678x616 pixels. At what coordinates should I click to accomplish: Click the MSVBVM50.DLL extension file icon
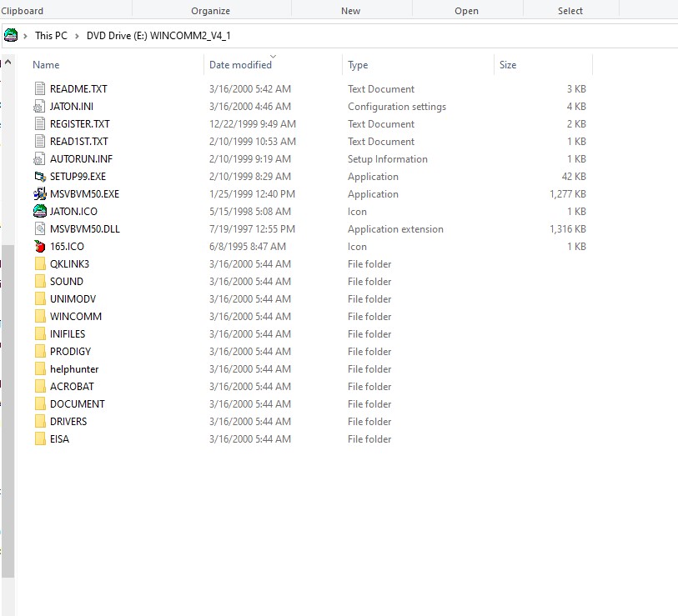tap(39, 229)
